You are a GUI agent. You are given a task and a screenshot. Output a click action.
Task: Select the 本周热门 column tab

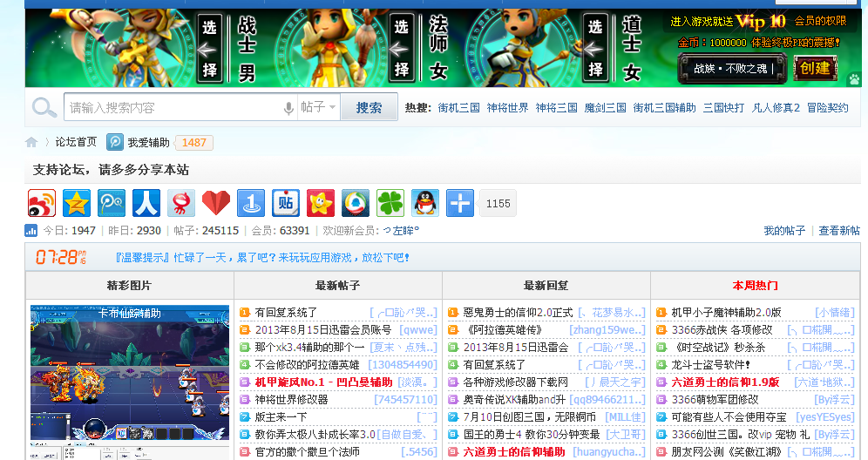point(755,286)
